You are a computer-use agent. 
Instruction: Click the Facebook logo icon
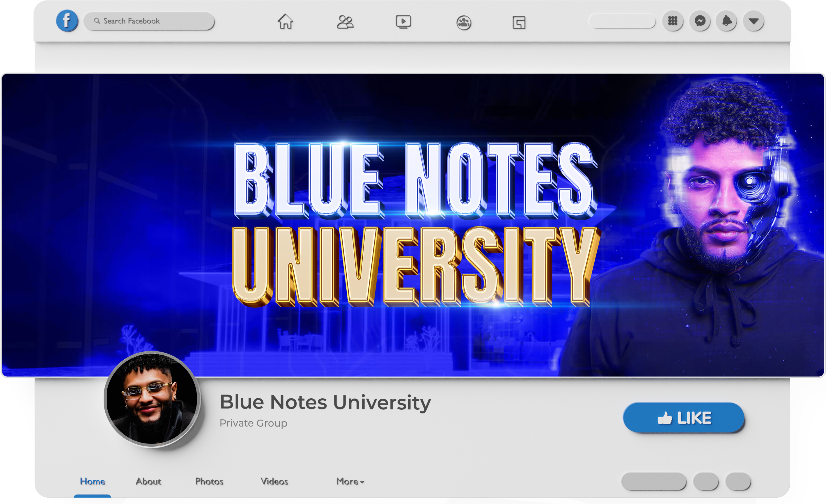click(67, 21)
